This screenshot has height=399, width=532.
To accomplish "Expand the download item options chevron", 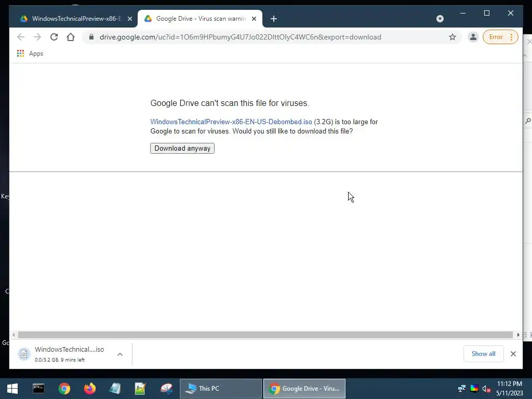I will [120, 354].
